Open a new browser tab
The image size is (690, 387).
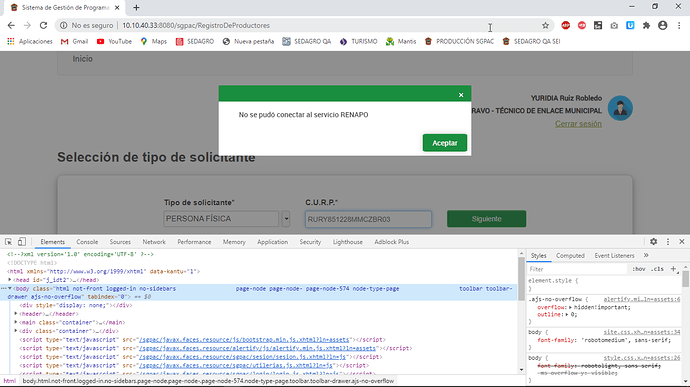point(136,7)
